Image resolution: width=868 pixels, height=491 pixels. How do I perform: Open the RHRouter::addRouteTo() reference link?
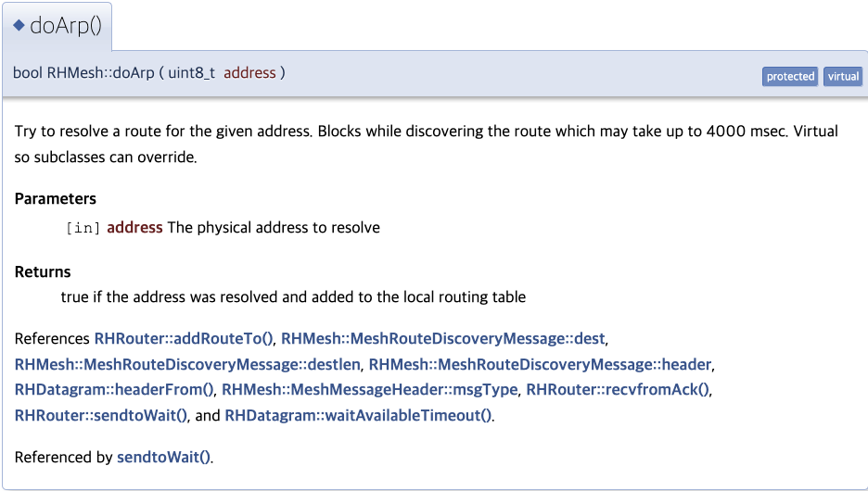184,338
